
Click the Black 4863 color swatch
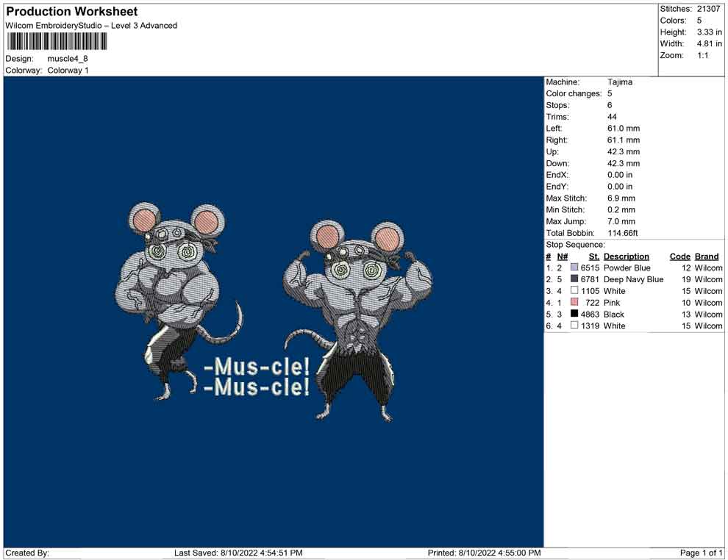click(574, 314)
